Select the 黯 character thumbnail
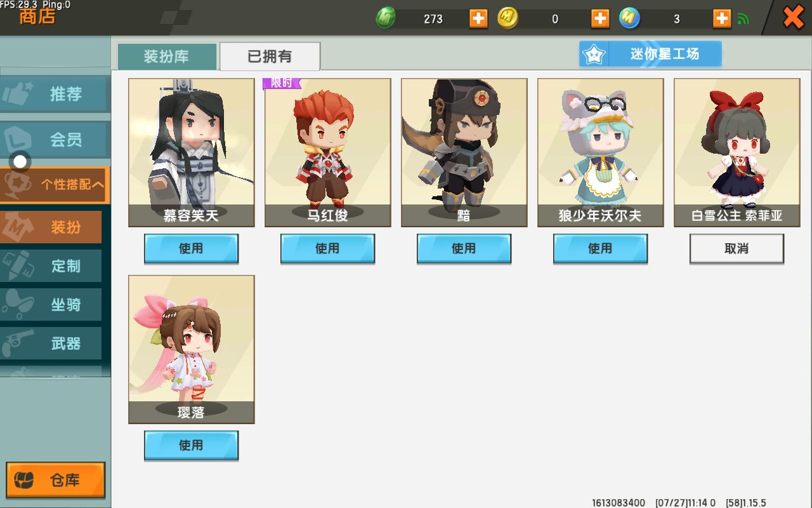 coord(464,152)
